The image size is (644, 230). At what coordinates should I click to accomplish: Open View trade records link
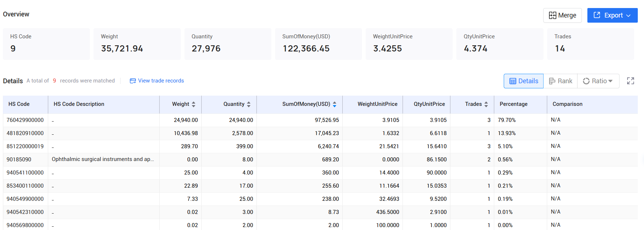click(157, 81)
